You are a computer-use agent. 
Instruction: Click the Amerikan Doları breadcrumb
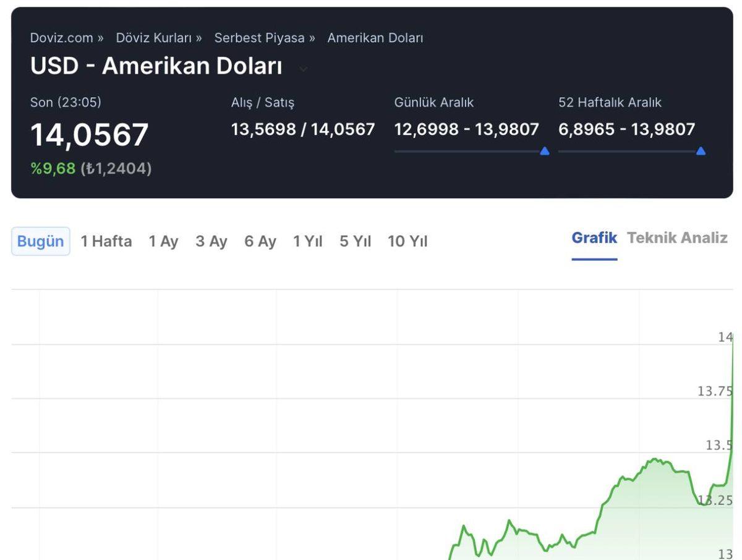pyautogui.click(x=374, y=38)
